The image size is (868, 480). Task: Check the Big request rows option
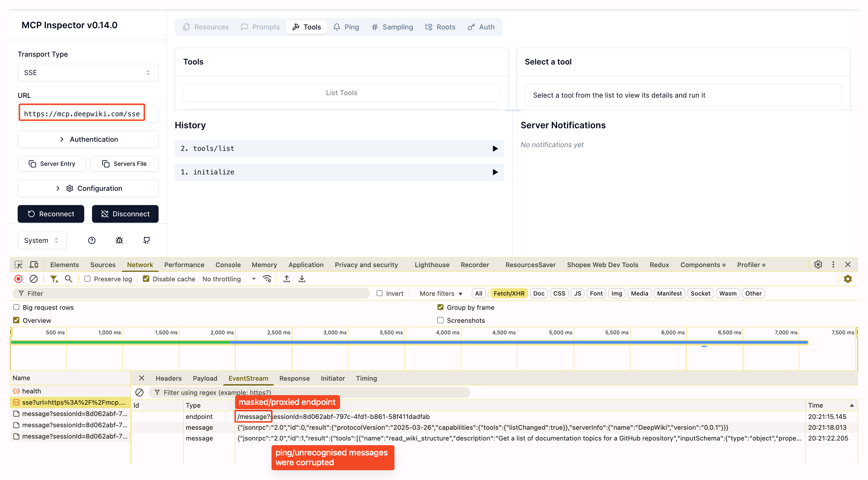(x=16, y=307)
